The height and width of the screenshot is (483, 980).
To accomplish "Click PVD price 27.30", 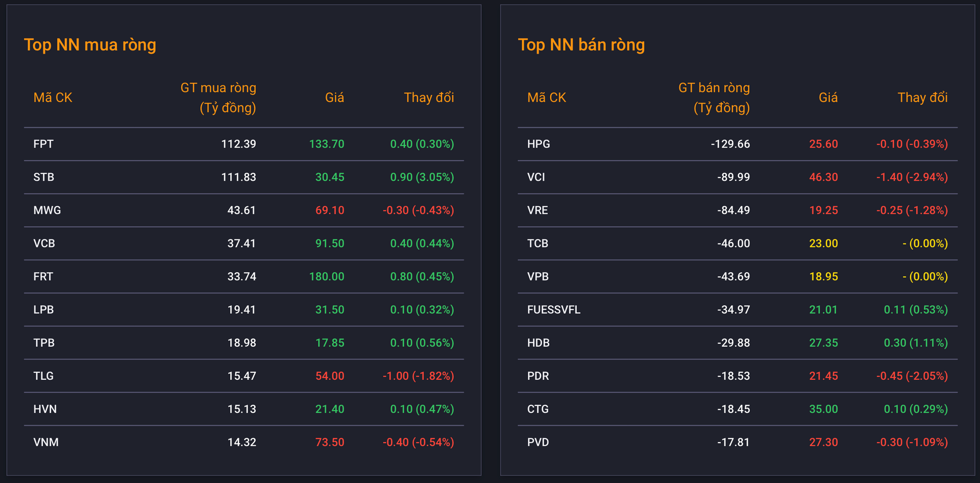I will [824, 443].
